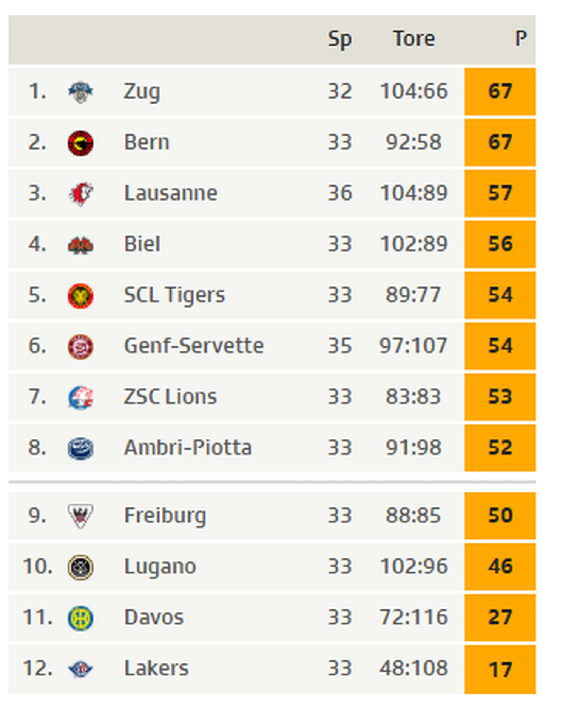The image size is (580, 728).
Task: Click Lakers' orange points cell 17
Action: click(500, 669)
